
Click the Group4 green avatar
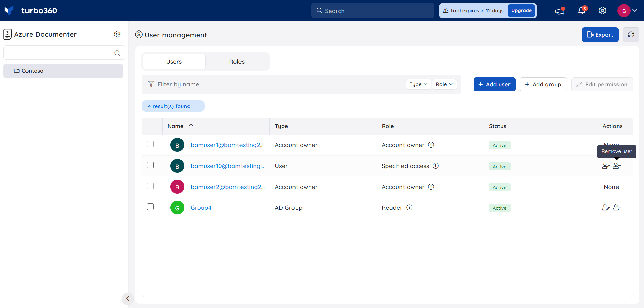pyautogui.click(x=177, y=208)
